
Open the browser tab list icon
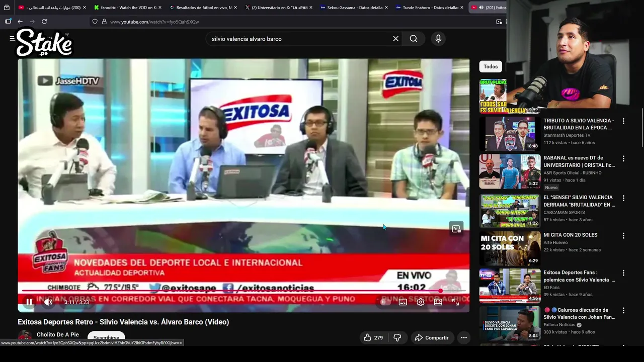click(x=7, y=8)
